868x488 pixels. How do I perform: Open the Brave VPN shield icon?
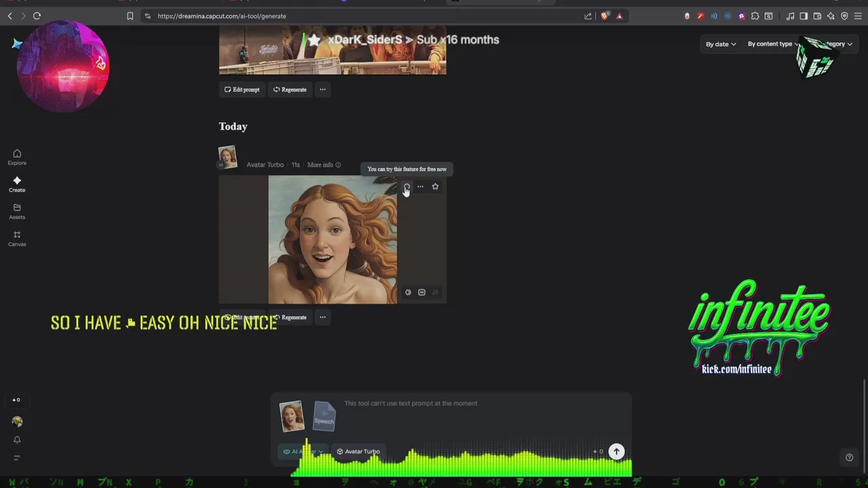844,16
